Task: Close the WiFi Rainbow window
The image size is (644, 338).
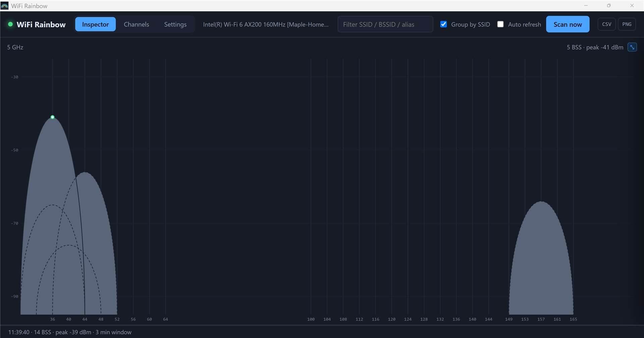Action: [632, 6]
